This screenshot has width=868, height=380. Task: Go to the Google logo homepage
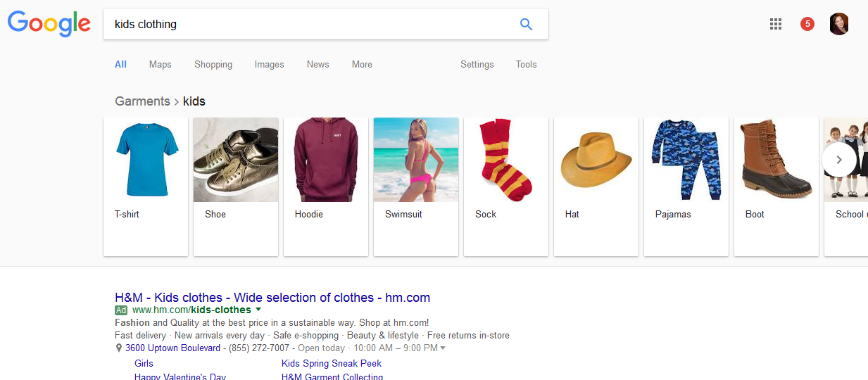click(x=49, y=24)
